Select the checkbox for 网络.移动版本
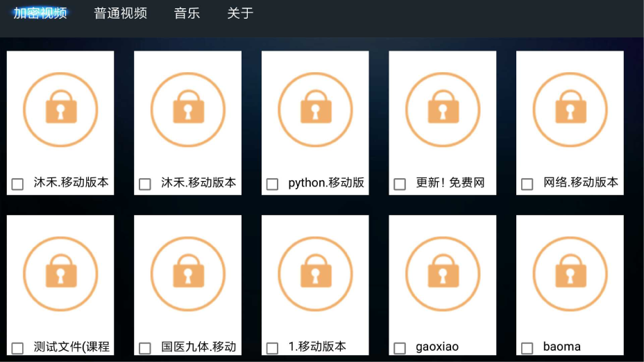Viewport: 644px width, 362px height. pos(527,184)
